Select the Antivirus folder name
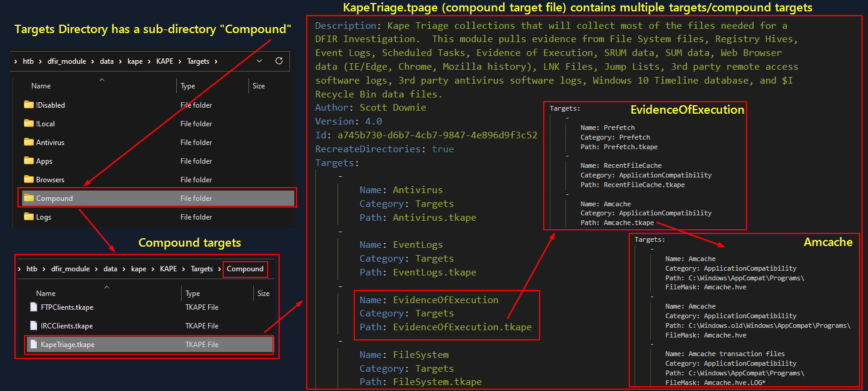Viewport: 868px width, 391px height. (50, 142)
